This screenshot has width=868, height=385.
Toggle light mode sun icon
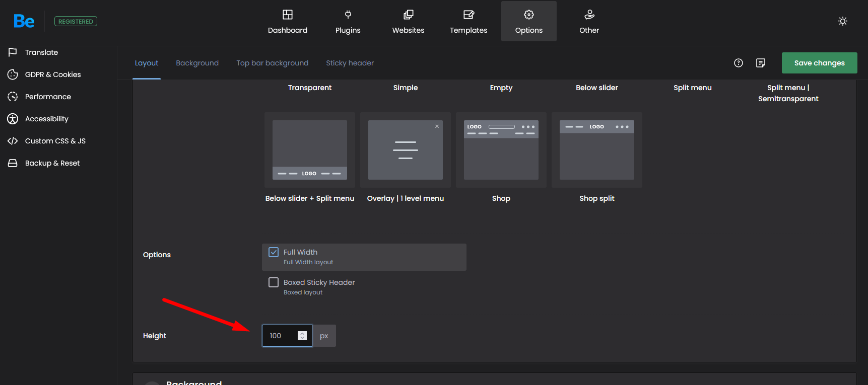[x=843, y=21]
